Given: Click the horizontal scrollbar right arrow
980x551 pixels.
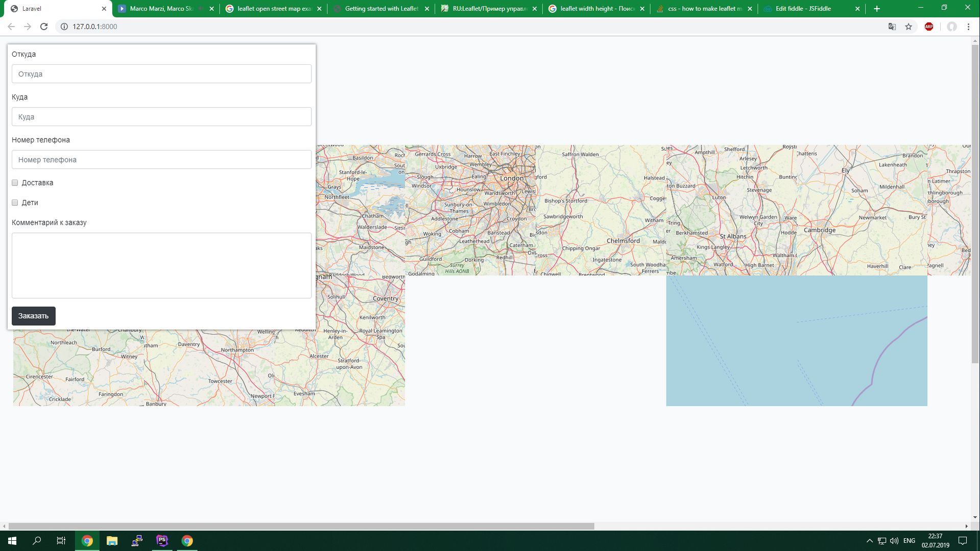Looking at the screenshot, I should point(966,526).
